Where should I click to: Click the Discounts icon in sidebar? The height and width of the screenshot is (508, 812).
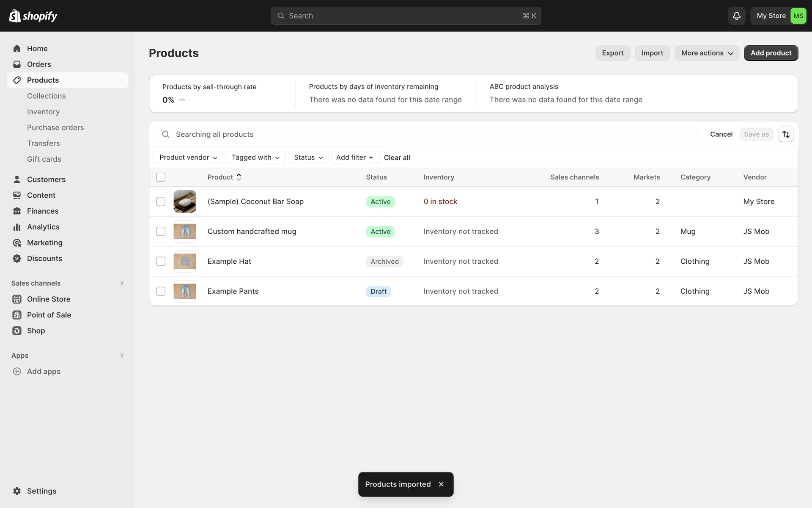[x=17, y=259]
